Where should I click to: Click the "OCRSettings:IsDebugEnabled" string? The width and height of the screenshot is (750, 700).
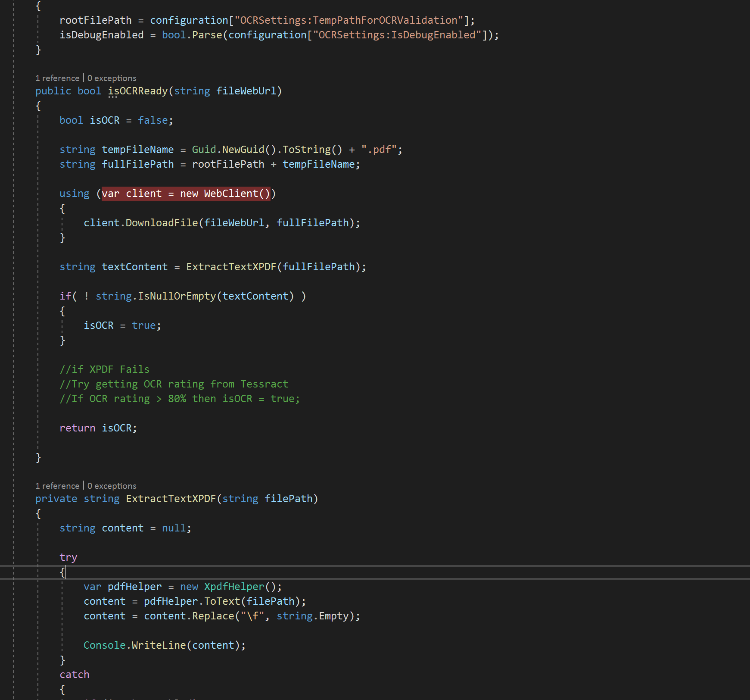(397, 35)
